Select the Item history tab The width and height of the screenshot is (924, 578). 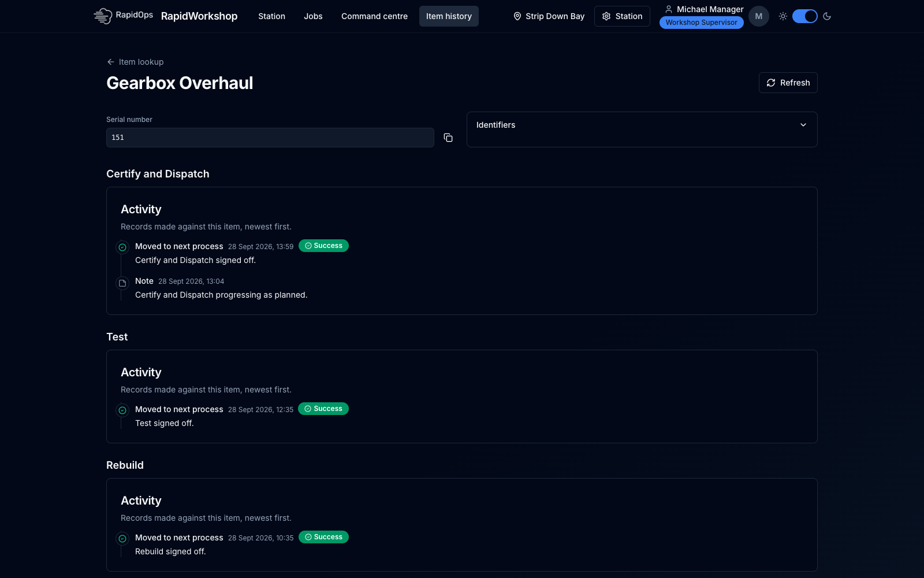click(x=449, y=16)
